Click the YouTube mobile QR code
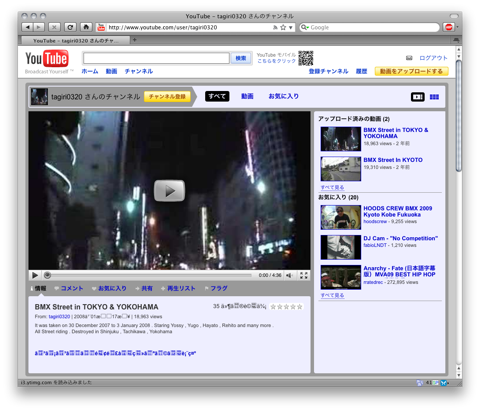This screenshot has width=480, height=411. coord(305,58)
